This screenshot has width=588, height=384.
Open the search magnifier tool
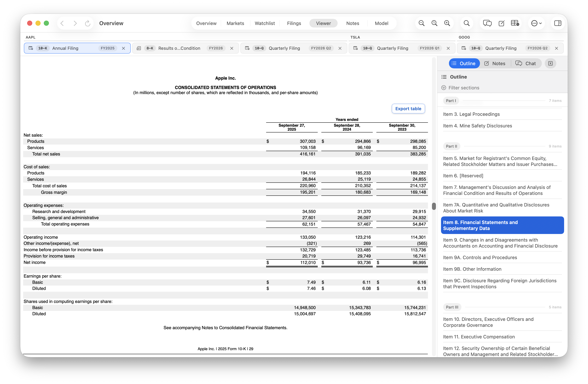(x=467, y=23)
